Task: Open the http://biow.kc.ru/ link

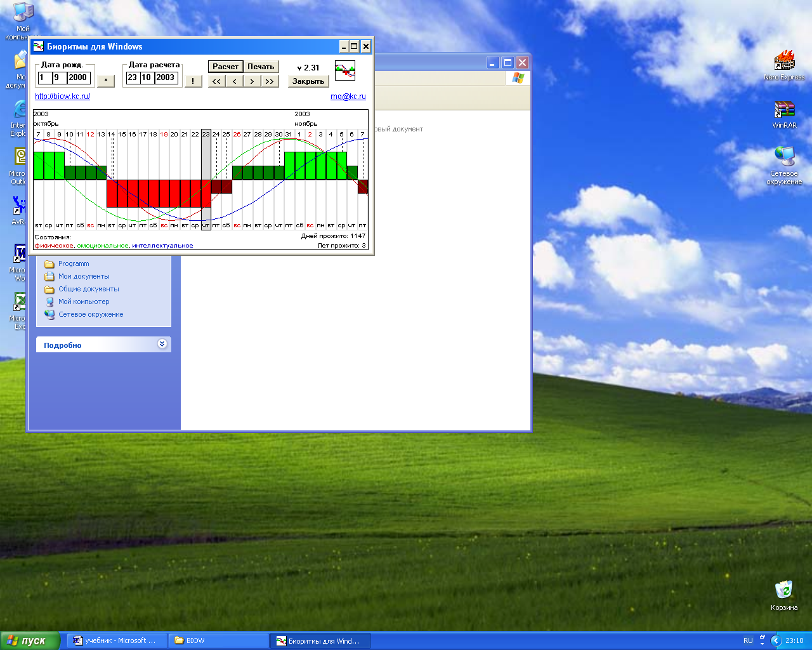Action: pos(62,96)
